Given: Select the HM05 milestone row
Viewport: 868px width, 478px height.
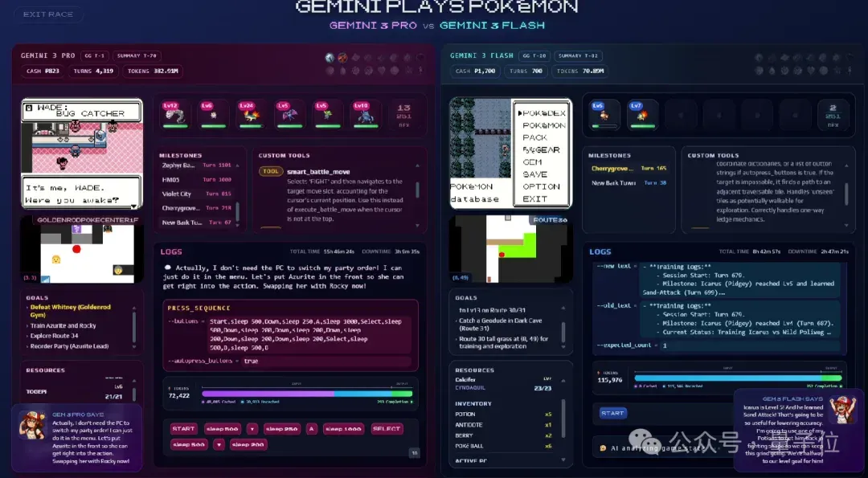Looking at the screenshot, I should (197, 180).
